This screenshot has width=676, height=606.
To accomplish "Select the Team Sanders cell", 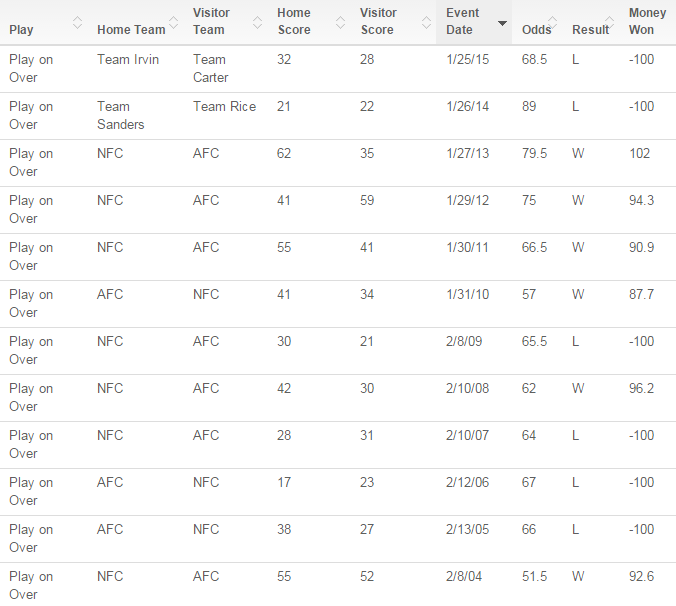I will 121,116.
